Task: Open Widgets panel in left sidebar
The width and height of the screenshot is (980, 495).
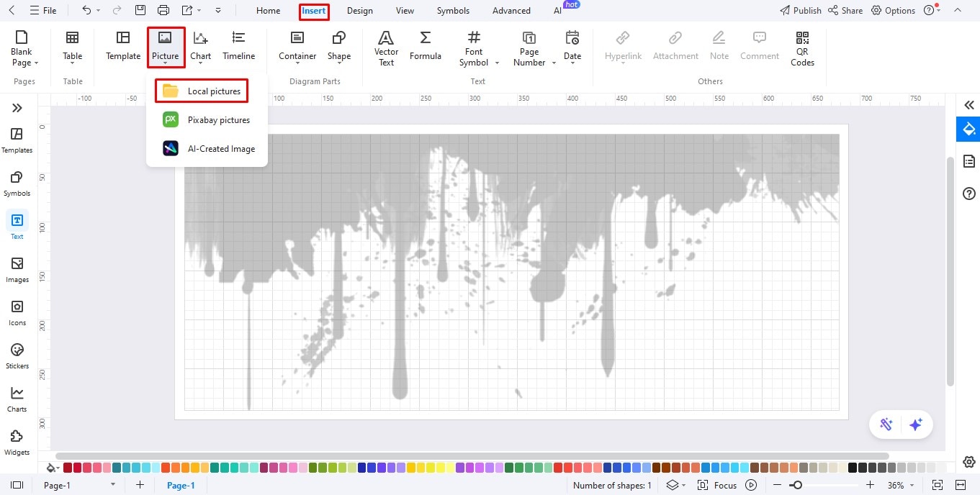Action: (x=17, y=442)
